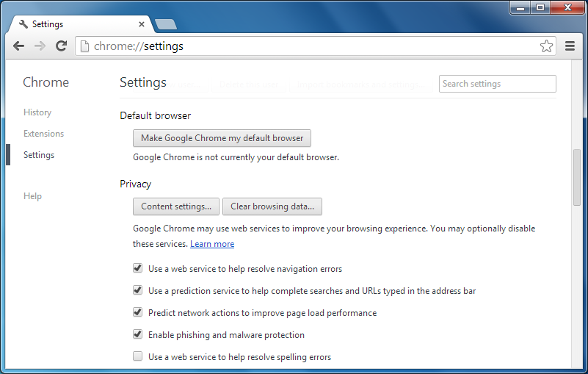The height and width of the screenshot is (374, 588).
Task: Toggle the prediction service for searches and URLs checkbox
Action: [137, 290]
